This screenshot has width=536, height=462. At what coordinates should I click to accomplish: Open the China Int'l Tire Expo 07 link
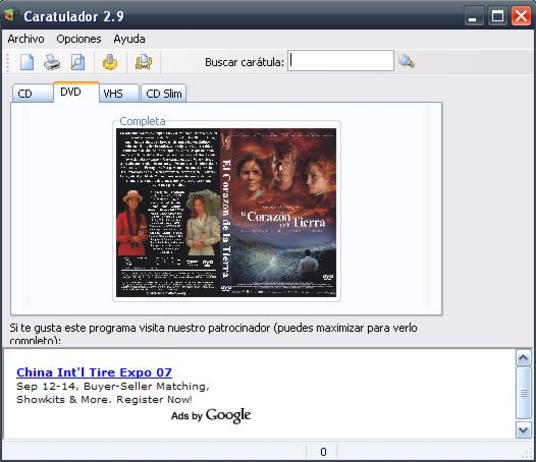pyautogui.click(x=94, y=372)
